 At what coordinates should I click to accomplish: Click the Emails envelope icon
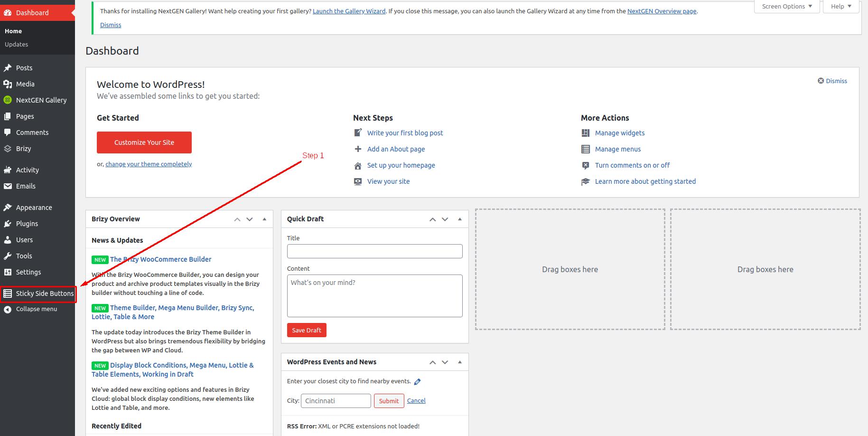click(8, 186)
